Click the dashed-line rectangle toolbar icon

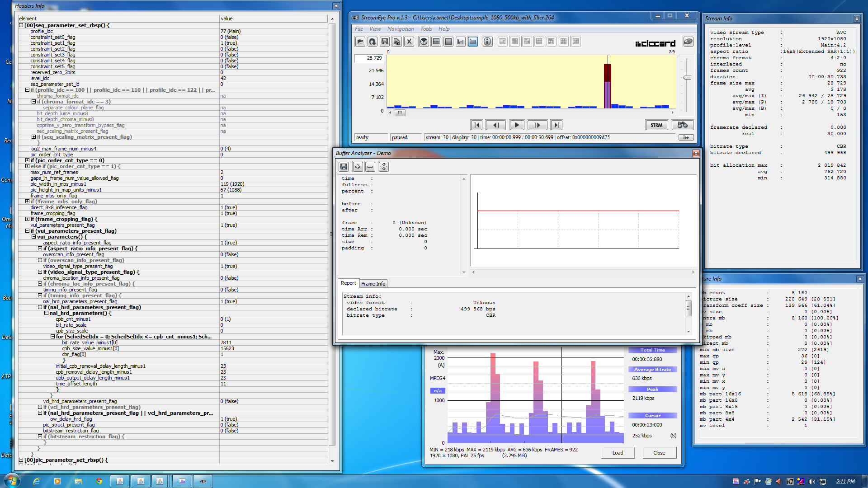tap(436, 42)
